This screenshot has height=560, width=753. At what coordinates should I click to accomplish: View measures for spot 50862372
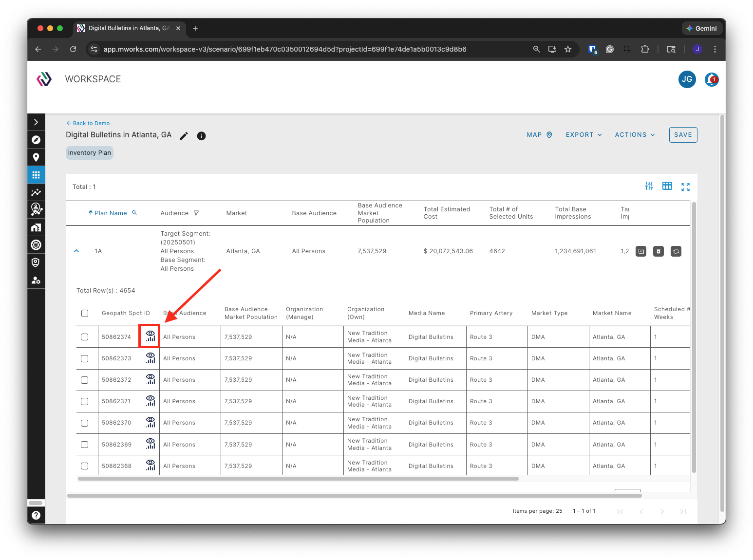(x=151, y=379)
